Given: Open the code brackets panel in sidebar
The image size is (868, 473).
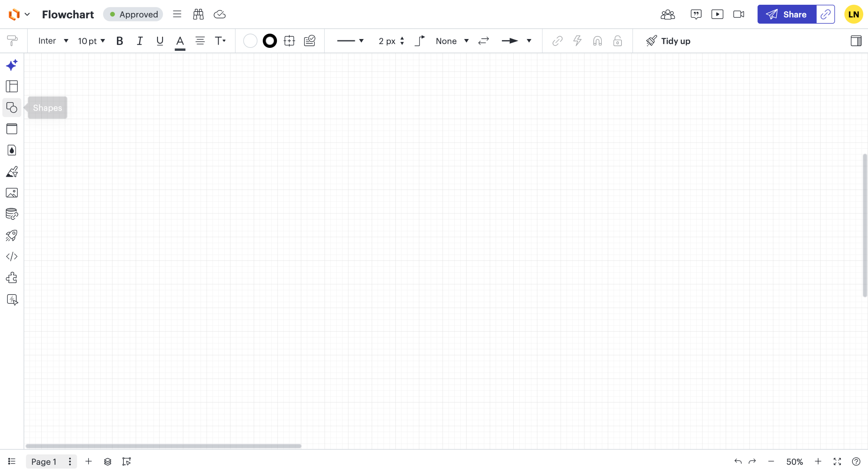Looking at the screenshot, I should click(x=12, y=257).
